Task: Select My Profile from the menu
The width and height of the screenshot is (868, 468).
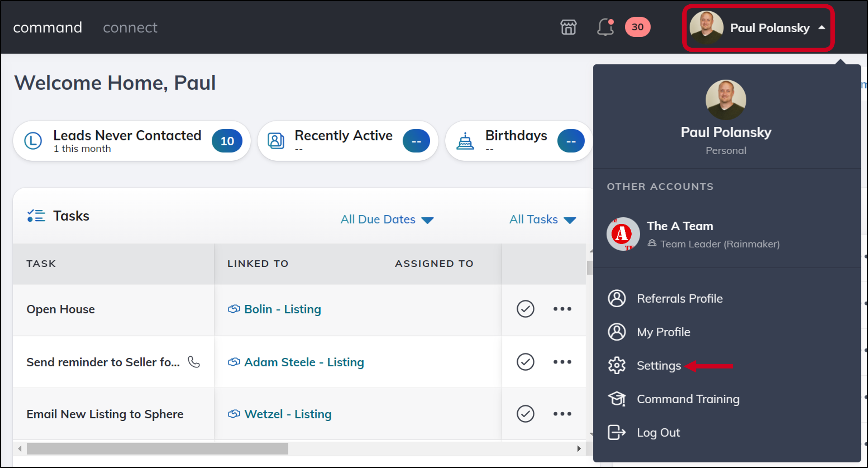Action: coord(663,332)
